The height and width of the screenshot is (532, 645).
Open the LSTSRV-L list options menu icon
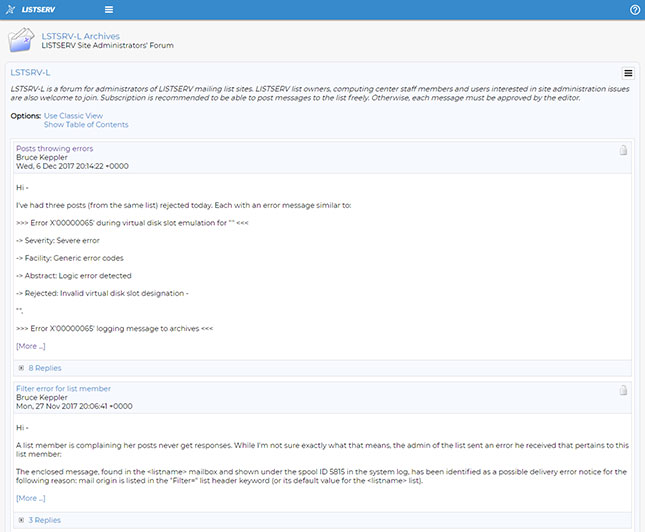pyautogui.click(x=628, y=73)
